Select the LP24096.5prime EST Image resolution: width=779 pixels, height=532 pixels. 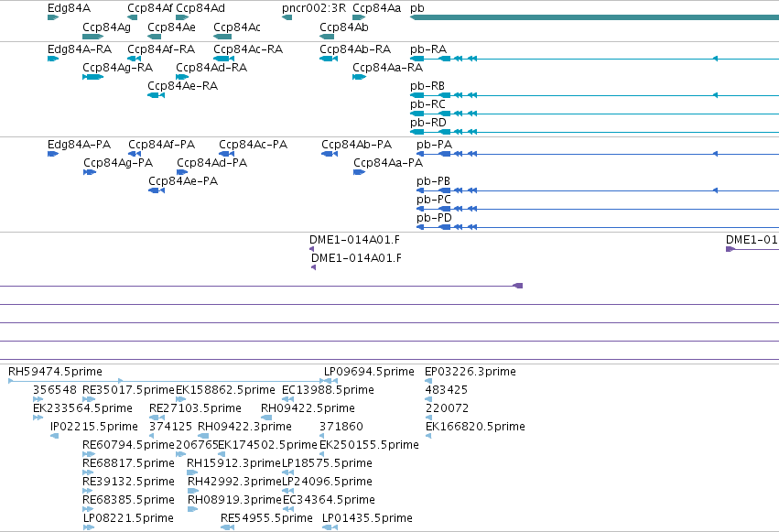coord(287,492)
